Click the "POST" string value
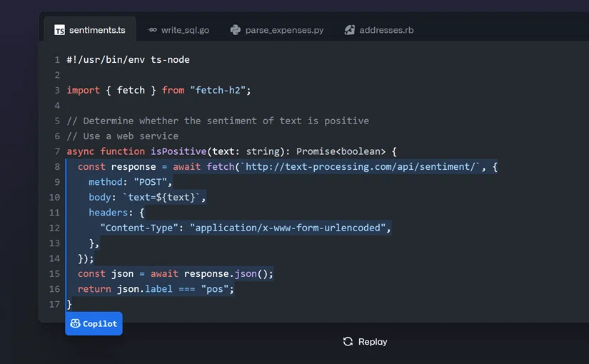The width and height of the screenshot is (589, 364). click(x=150, y=182)
